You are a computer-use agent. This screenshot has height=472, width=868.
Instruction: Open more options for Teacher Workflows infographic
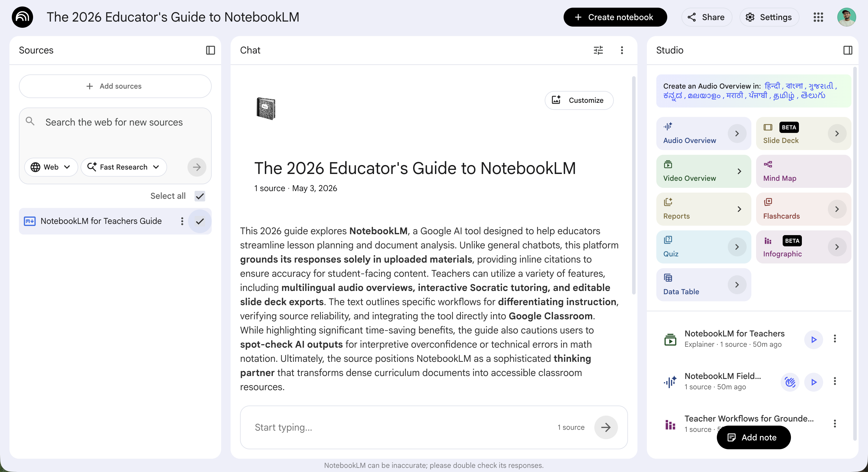(835, 424)
